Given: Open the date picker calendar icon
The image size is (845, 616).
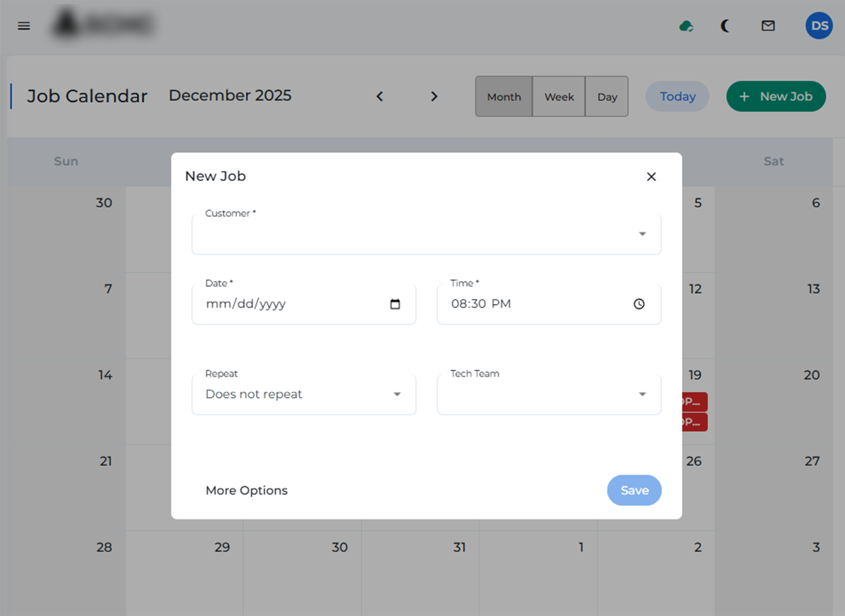Looking at the screenshot, I should (395, 304).
